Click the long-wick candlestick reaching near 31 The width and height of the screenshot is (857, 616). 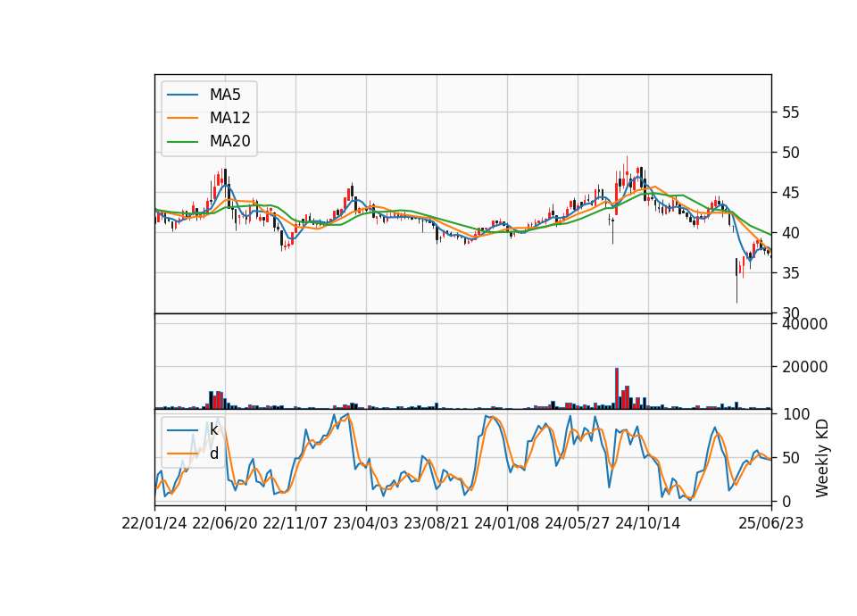pos(736,280)
